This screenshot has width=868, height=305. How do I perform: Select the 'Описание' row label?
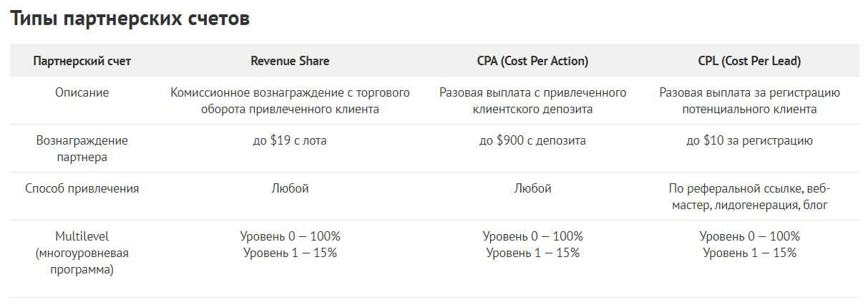[82, 93]
